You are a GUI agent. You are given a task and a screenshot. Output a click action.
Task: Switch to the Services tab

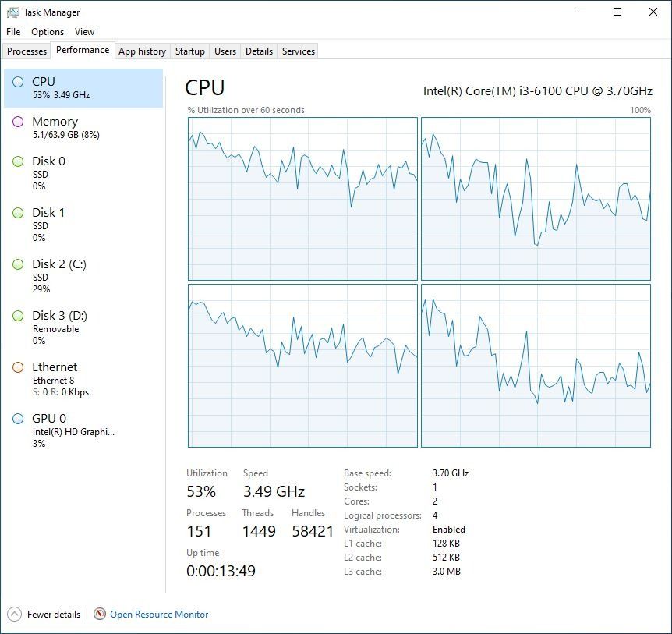point(299,51)
